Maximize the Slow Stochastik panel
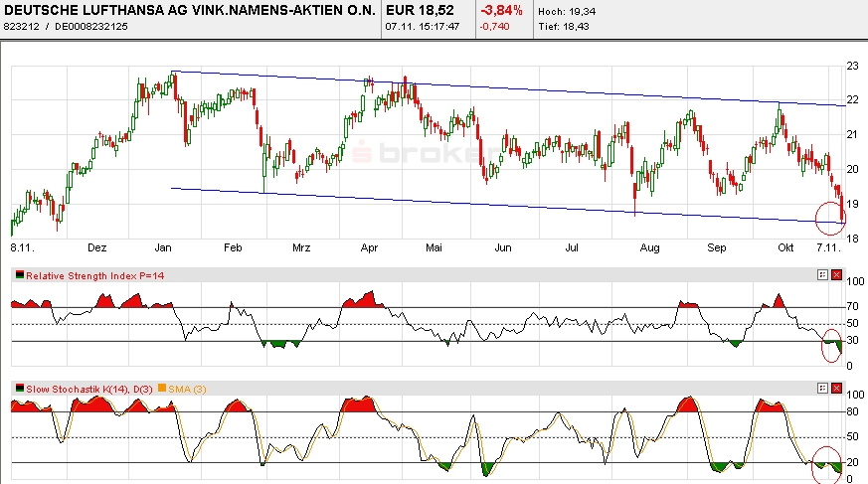Viewport: 868px width, 484px height. tap(821, 386)
